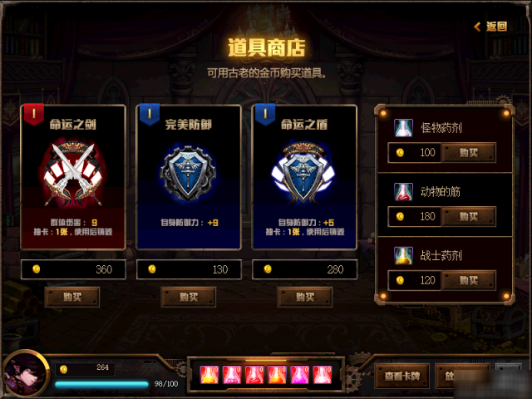Click the gold coin icon beside 264
Viewport: 532px width, 399px height.
pos(63,369)
